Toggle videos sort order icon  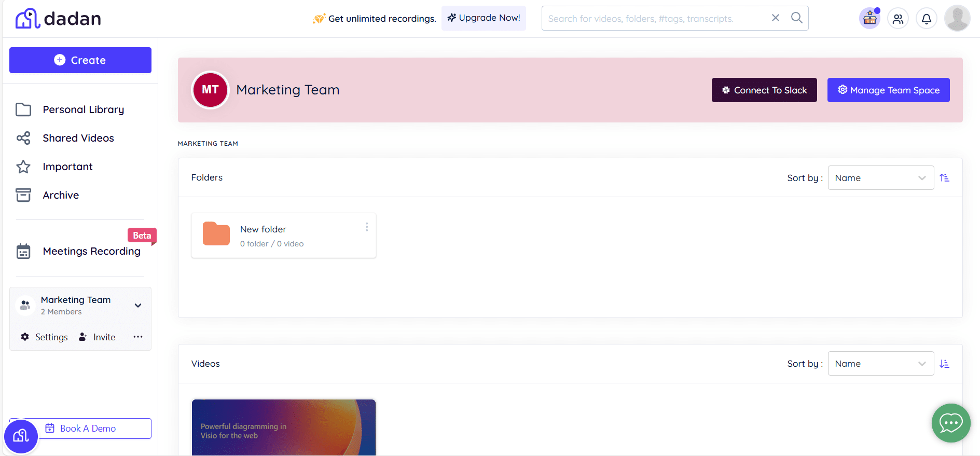[945, 364]
